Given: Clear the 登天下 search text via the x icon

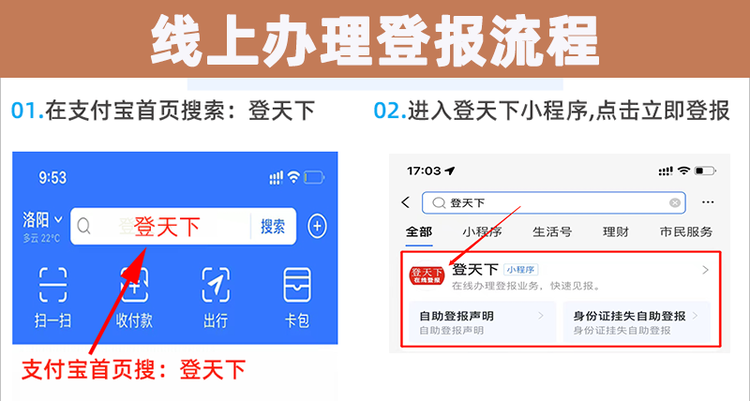Looking at the screenshot, I should click(x=674, y=203).
